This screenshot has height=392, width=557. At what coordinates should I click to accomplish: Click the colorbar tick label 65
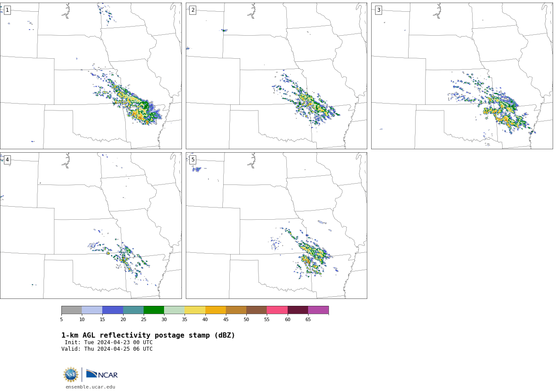[x=308, y=320]
